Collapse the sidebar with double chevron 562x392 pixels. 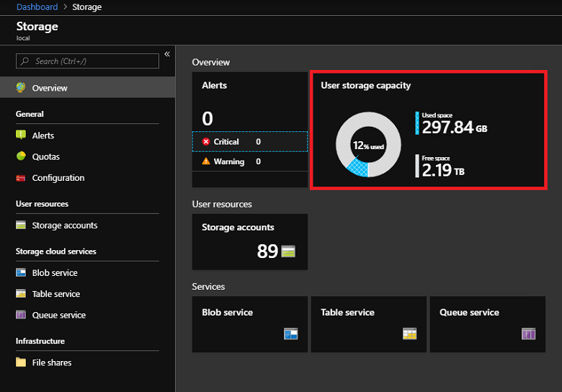click(167, 54)
